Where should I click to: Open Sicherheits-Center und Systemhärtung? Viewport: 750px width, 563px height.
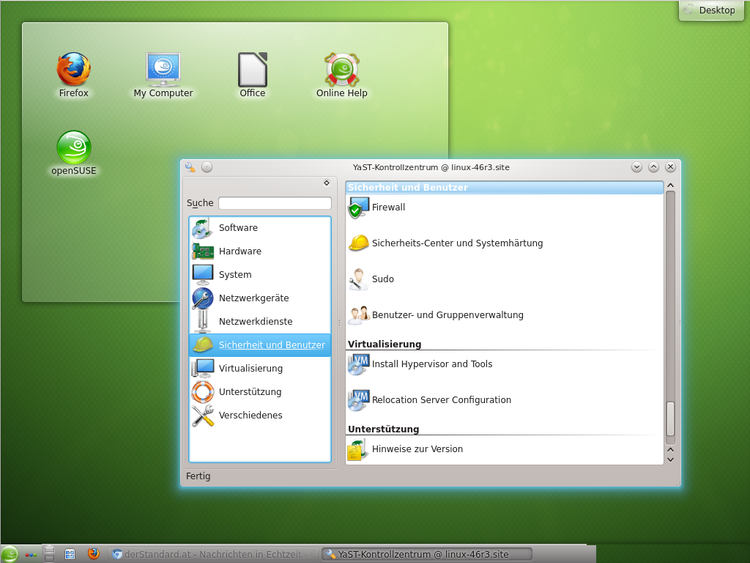point(456,243)
